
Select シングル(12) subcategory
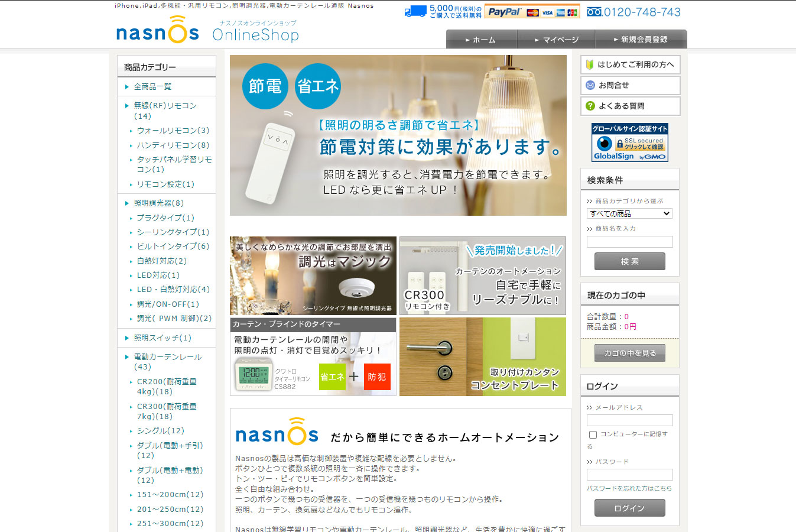click(161, 431)
